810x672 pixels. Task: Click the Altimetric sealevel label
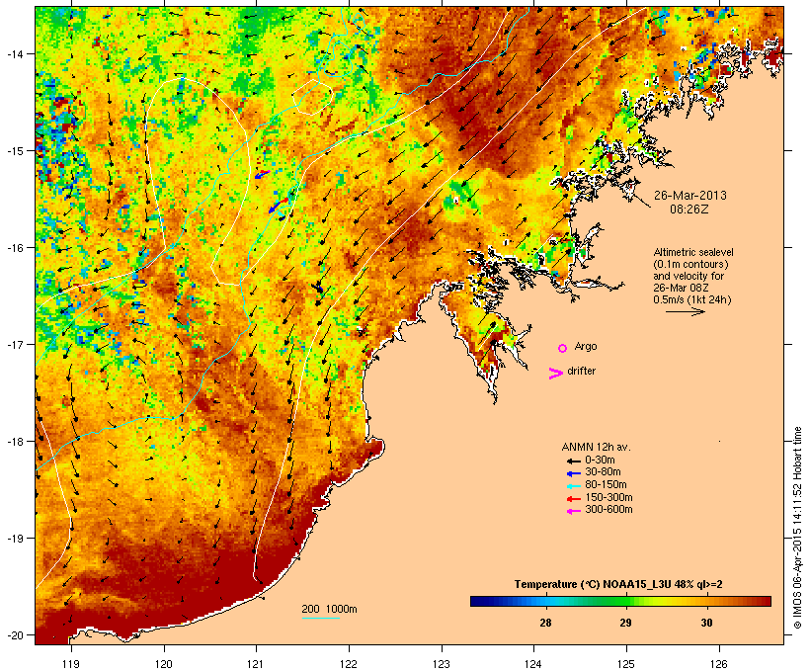click(693, 252)
